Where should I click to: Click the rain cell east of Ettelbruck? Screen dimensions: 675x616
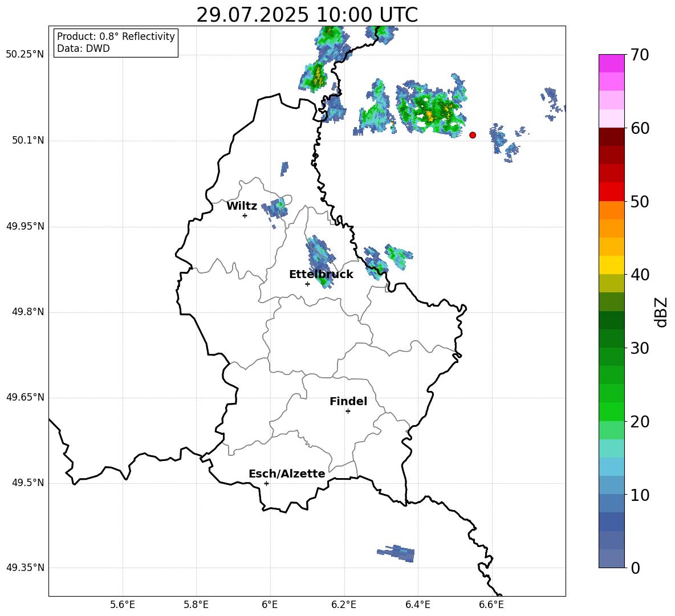320,262
